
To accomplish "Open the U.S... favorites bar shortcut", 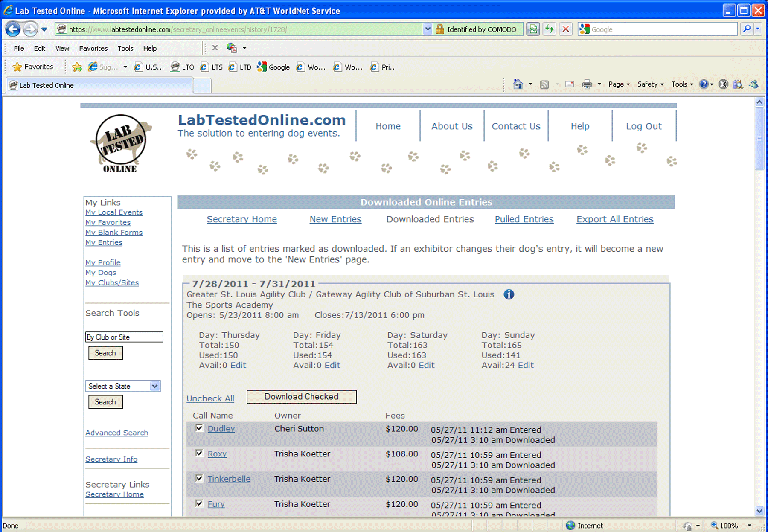I will (x=149, y=67).
